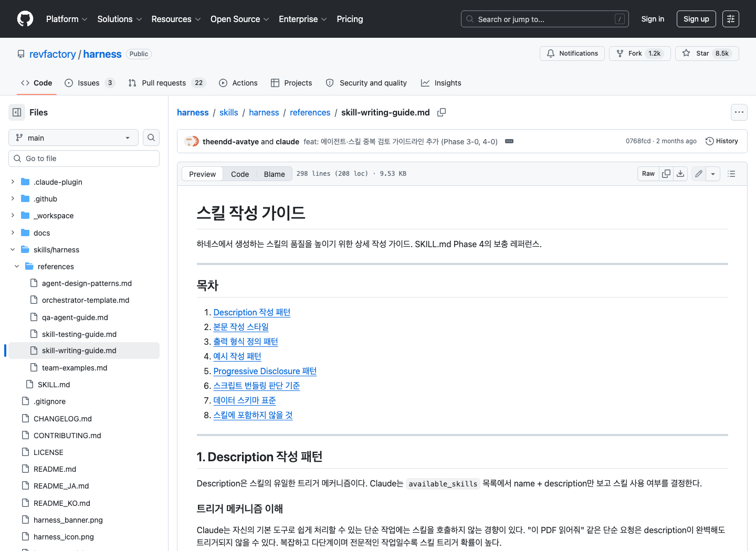
Task: Open the Raw file view
Action: coord(648,174)
